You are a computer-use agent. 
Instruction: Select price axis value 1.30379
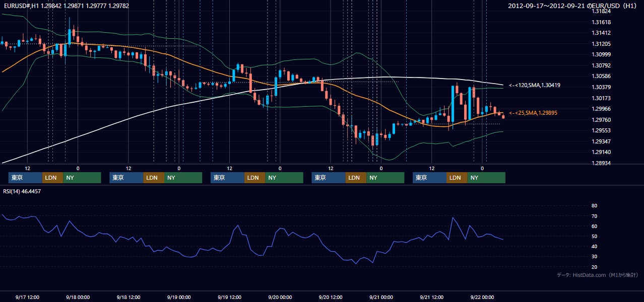602,87
